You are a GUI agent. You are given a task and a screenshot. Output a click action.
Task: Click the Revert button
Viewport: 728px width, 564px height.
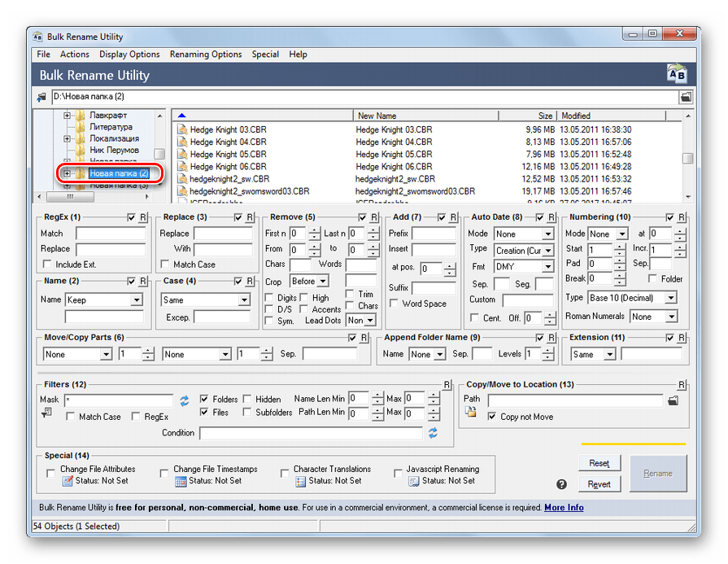click(599, 484)
